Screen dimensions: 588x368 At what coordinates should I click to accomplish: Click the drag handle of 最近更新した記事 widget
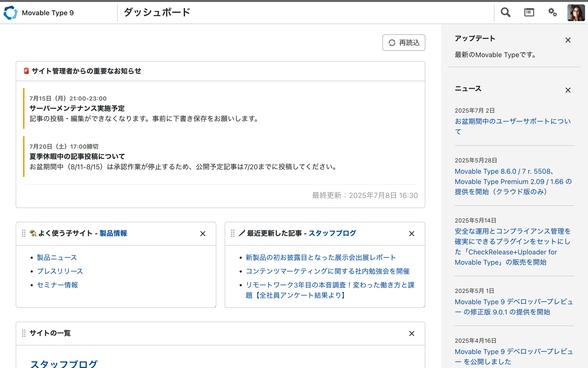pos(233,234)
